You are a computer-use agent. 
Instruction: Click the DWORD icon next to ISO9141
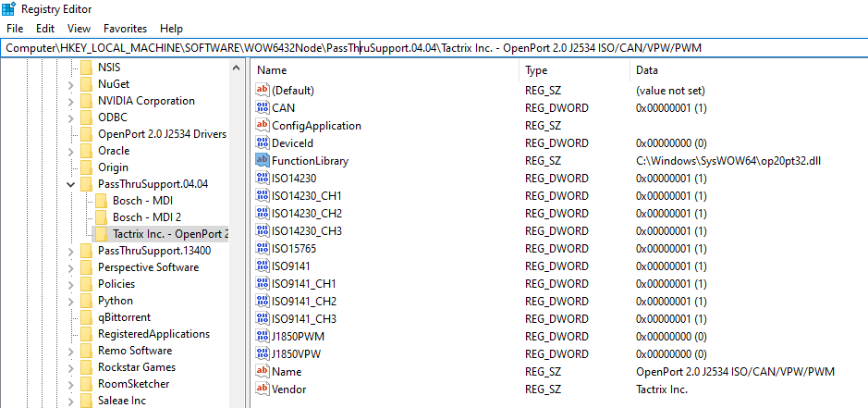coord(263,266)
